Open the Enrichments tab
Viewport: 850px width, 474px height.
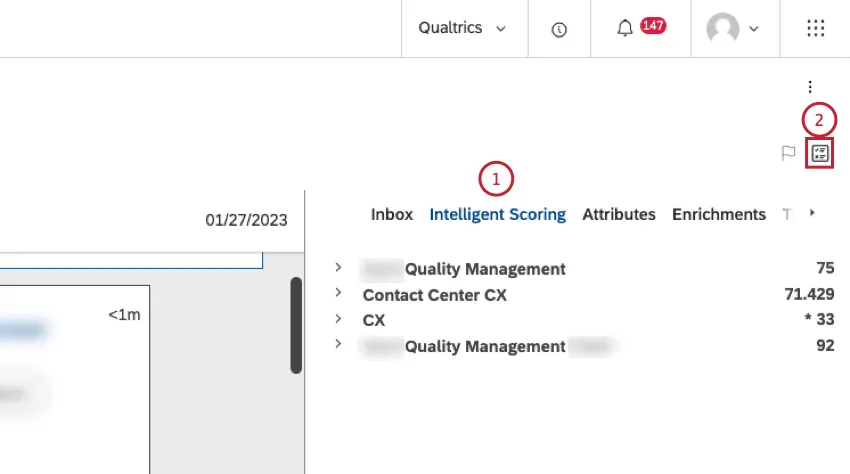point(718,214)
